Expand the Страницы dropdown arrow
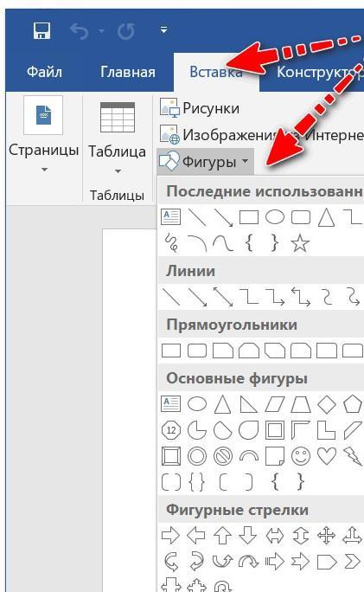 [44, 170]
